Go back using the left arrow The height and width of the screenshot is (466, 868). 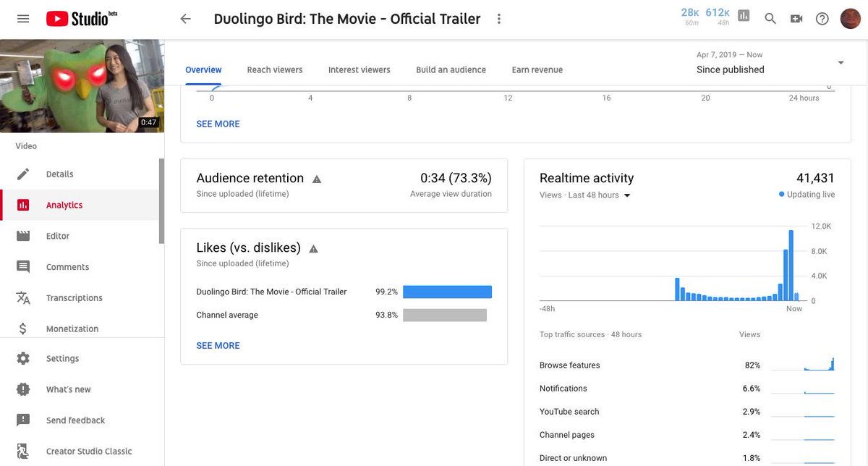(x=186, y=20)
